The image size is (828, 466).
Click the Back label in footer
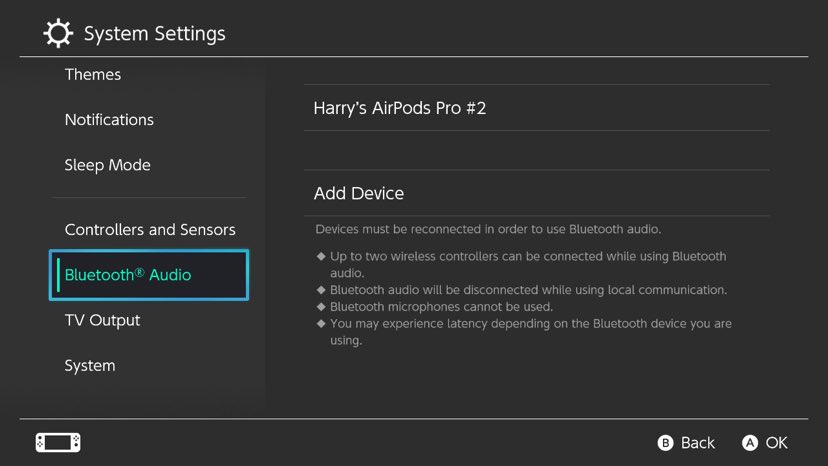(x=697, y=442)
